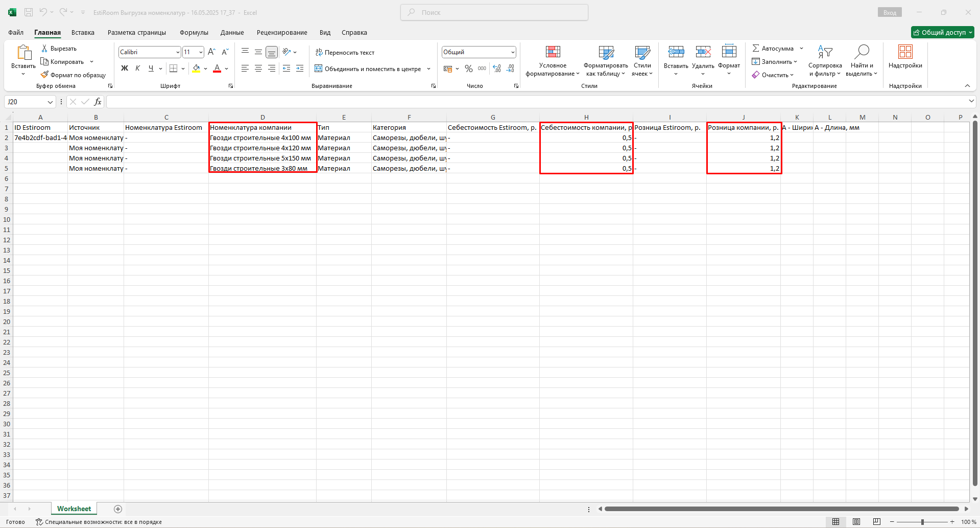Viewport: 980px width, 528px height.
Task: Click the Merge and Center icon
Action: (x=318, y=68)
